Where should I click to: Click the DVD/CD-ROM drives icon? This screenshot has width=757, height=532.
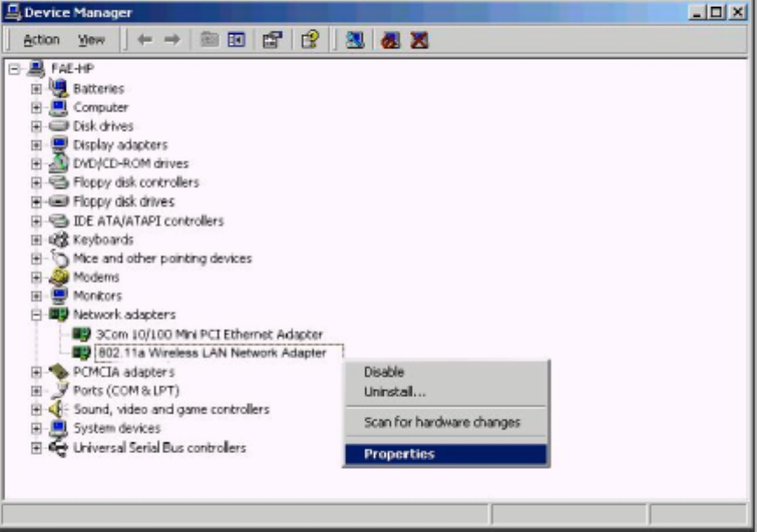click(59, 163)
